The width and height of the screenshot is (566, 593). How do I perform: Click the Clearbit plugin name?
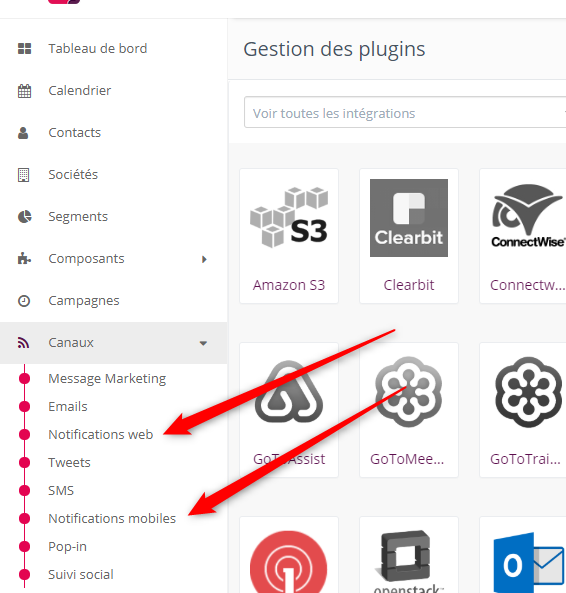(409, 285)
